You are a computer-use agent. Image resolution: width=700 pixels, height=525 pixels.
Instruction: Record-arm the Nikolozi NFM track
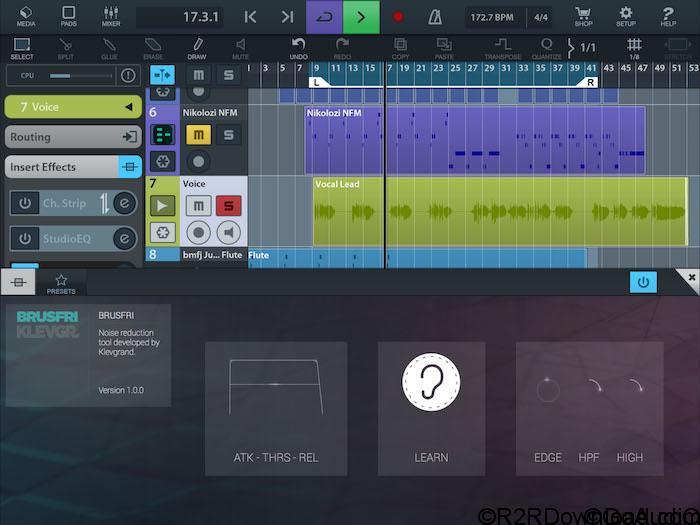[x=199, y=162]
